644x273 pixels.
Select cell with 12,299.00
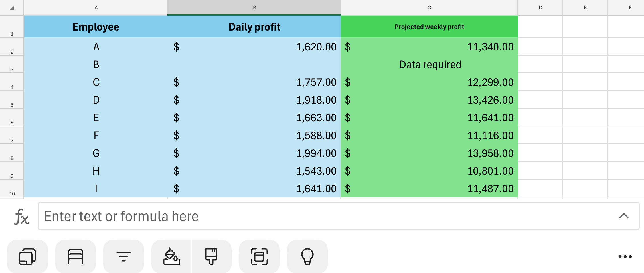point(429,82)
